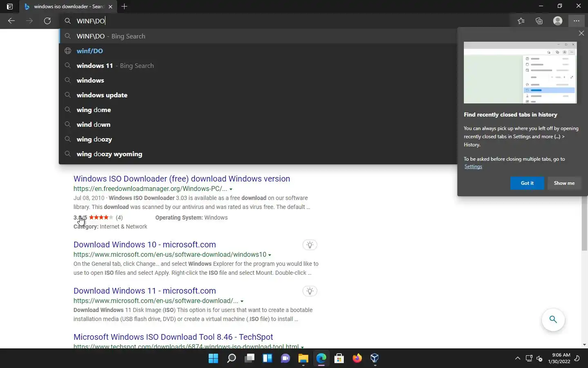The image size is (588, 368).
Task: Pick the wing dome suggestion
Action: tap(258, 110)
